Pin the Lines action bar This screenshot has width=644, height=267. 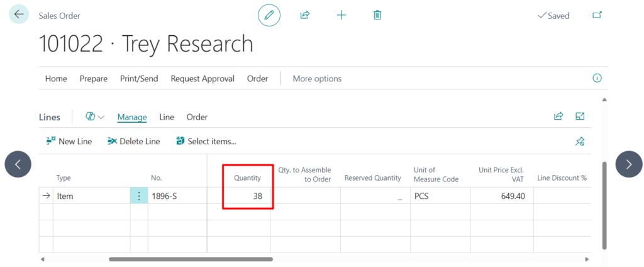[x=580, y=142]
